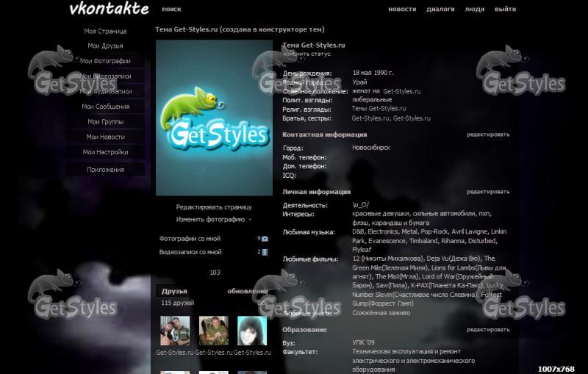Open Мои Фотографии in sidebar
This screenshot has height=374, width=588.
pos(105,61)
